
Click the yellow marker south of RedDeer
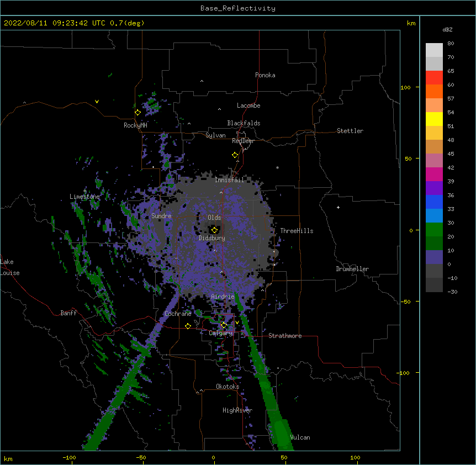click(x=235, y=155)
